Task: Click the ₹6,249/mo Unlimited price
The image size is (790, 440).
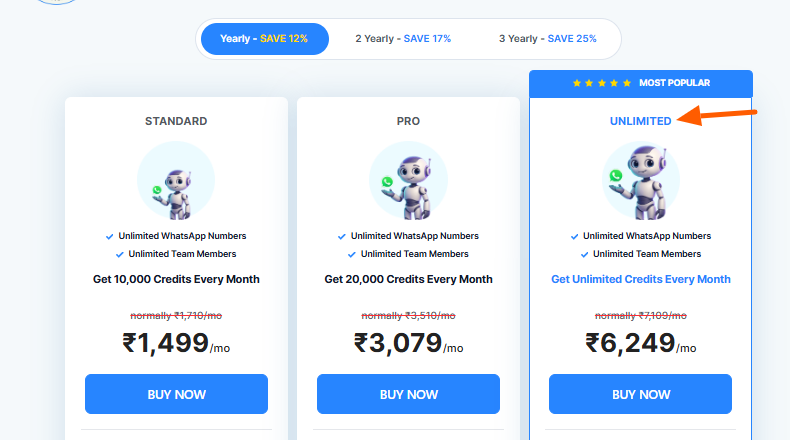Action: [640, 343]
